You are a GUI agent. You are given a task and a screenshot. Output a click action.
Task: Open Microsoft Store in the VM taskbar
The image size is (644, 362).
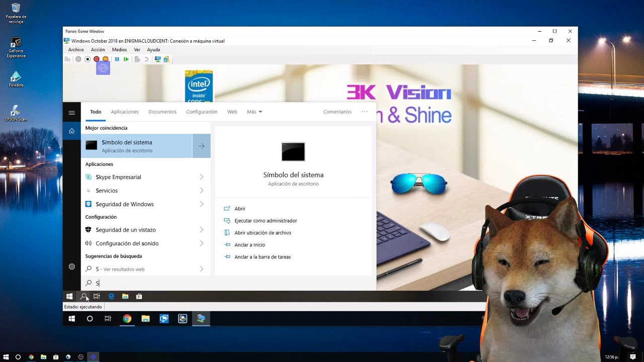[139, 297]
